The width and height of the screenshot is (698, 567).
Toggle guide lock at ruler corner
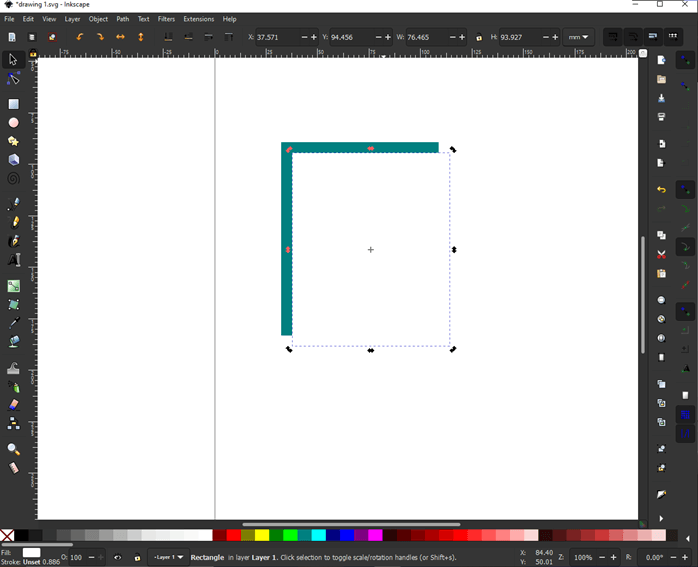[x=33, y=53]
